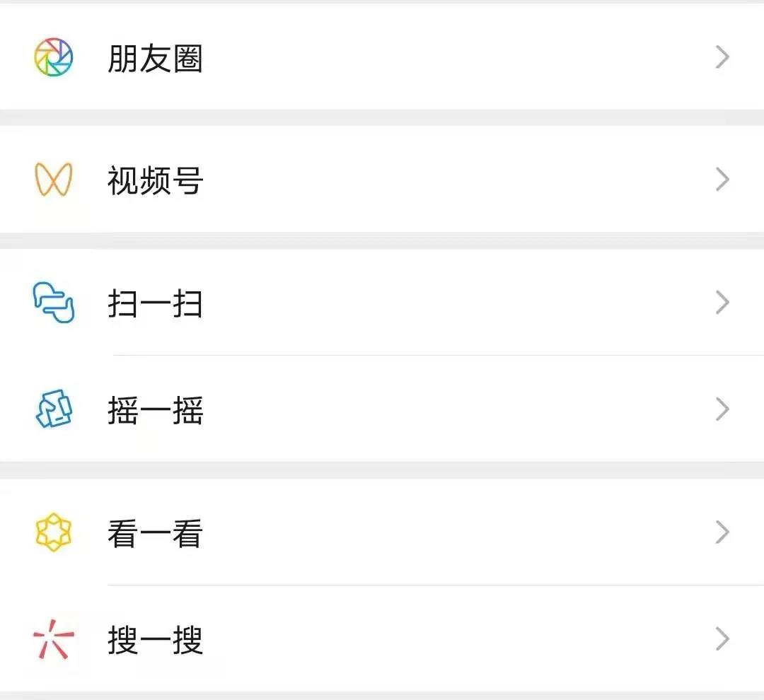Select the 视频号 text label
The image size is (764, 700).
pos(155,180)
